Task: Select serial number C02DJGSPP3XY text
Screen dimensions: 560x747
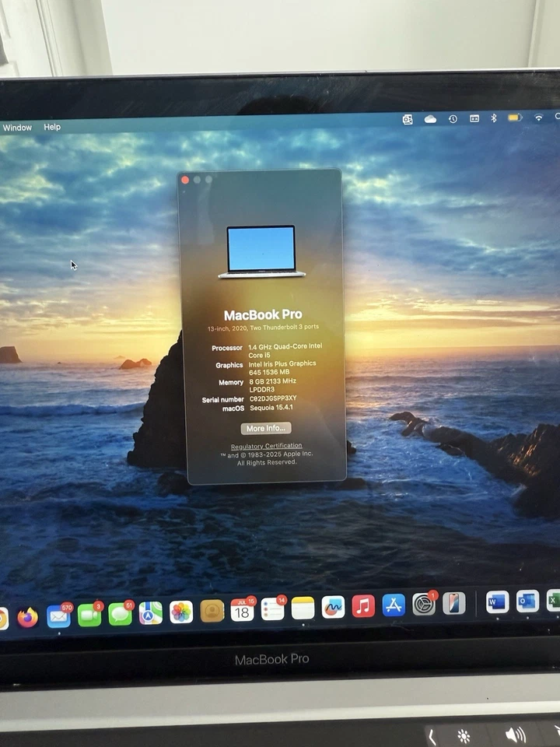Action: (x=273, y=398)
